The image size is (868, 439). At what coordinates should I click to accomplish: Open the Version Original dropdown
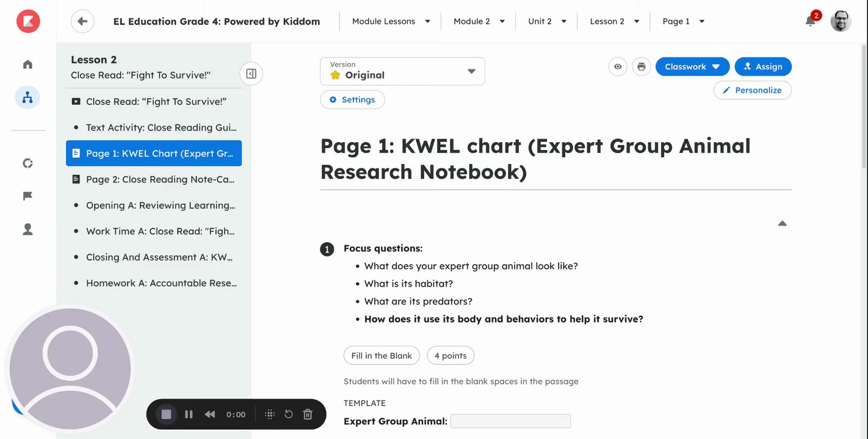point(402,71)
